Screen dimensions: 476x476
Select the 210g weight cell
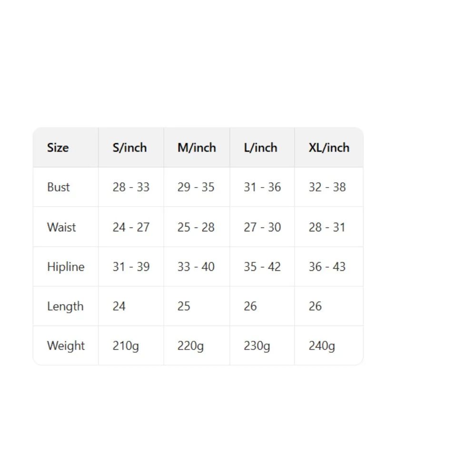click(126, 346)
